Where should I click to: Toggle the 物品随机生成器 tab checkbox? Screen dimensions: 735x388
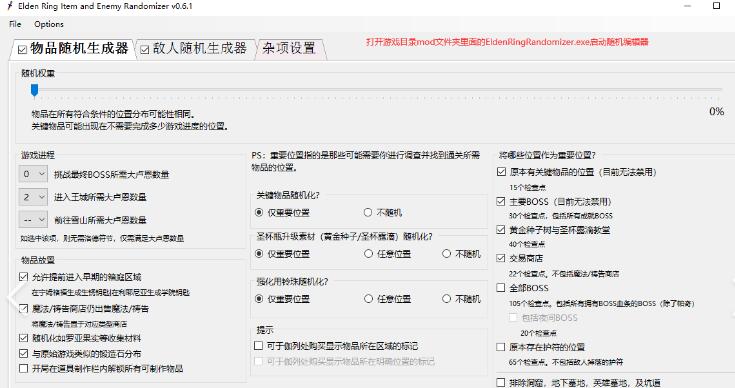[x=22, y=49]
